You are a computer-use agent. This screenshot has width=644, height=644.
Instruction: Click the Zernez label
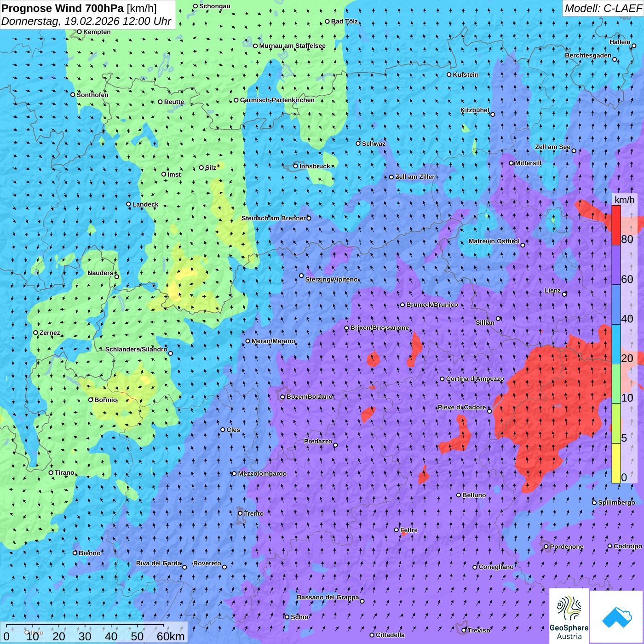tap(50, 333)
